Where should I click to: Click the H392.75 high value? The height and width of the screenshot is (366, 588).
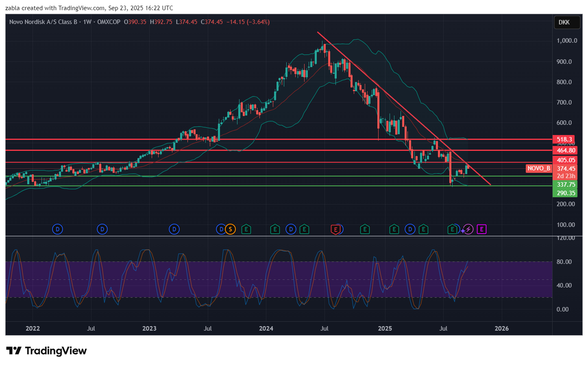point(161,22)
